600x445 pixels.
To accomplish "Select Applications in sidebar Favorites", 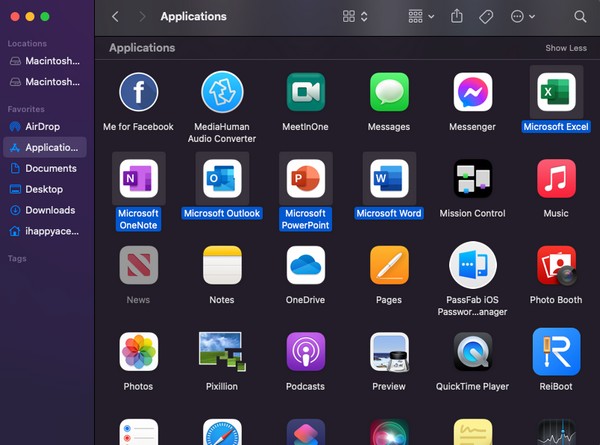I will (45, 147).
